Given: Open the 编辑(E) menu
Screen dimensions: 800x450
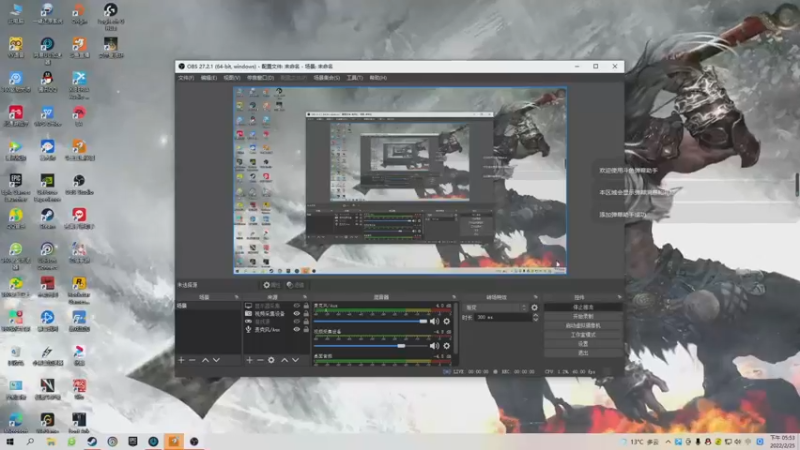Looking at the screenshot, I should pos(209,78).
